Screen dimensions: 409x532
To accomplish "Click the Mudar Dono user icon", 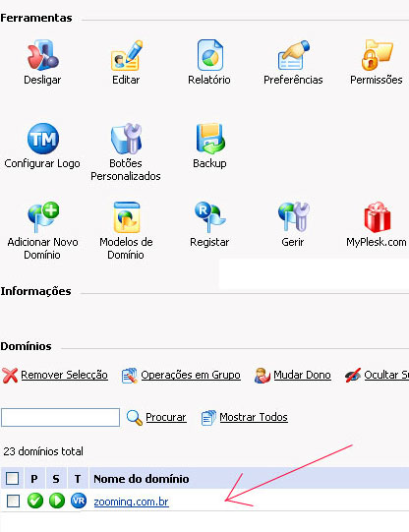I will pyautogui.click(x=263, y=376).
